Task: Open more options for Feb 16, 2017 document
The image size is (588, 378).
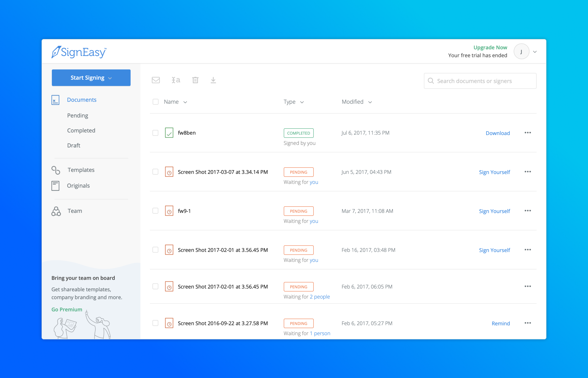Action: (528, 250)
